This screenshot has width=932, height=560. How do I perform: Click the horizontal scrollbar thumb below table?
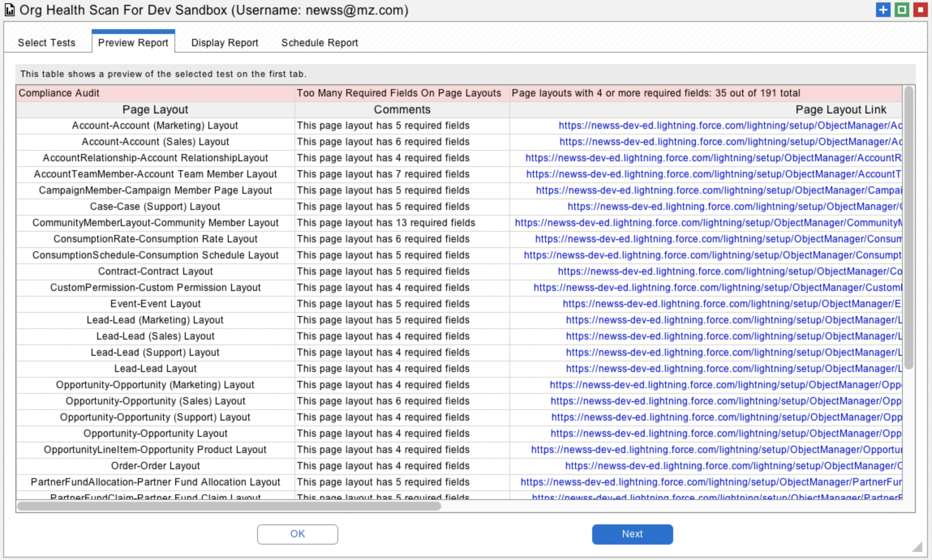click(x=229, y=506)
